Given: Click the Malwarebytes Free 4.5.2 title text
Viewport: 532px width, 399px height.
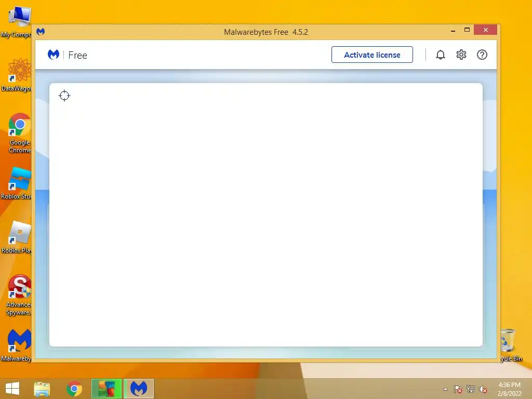Looking at the screenshot, I should [265, 32].
